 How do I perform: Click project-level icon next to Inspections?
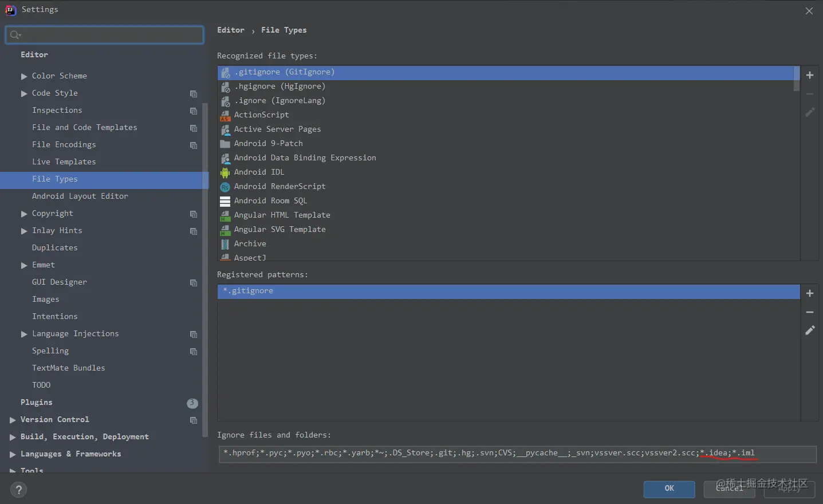[194, 111]
